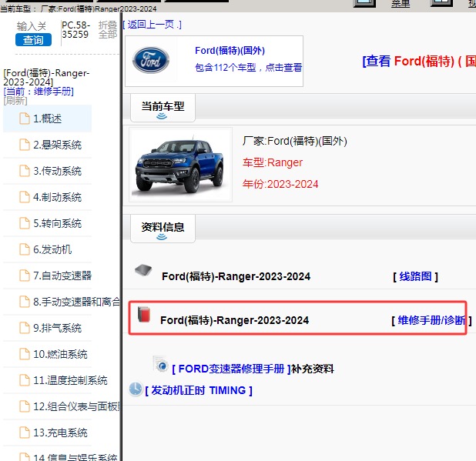
Task: Click the Ford(福特)-Ranger-2023-2024 repair manual row title
Action: [234, 320]
